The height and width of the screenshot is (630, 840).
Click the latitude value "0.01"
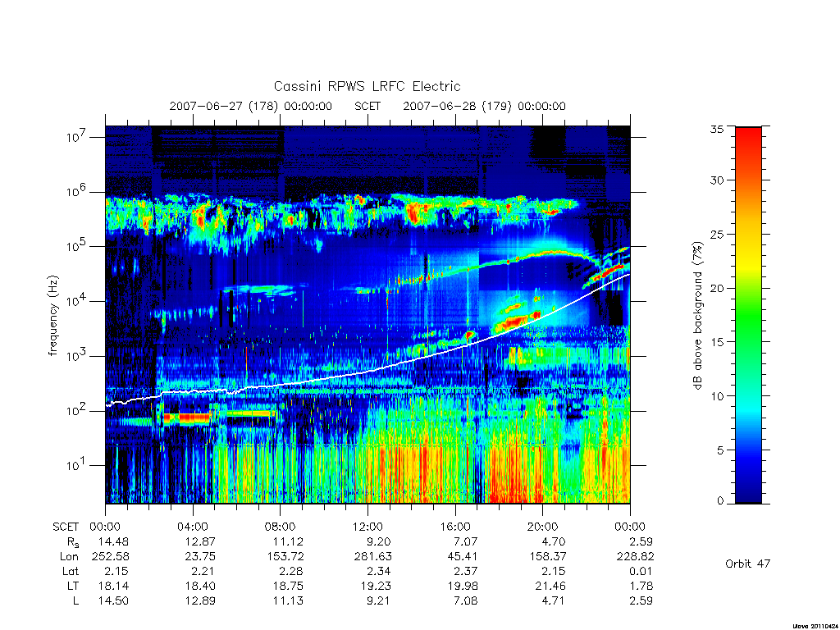(641, 571)
